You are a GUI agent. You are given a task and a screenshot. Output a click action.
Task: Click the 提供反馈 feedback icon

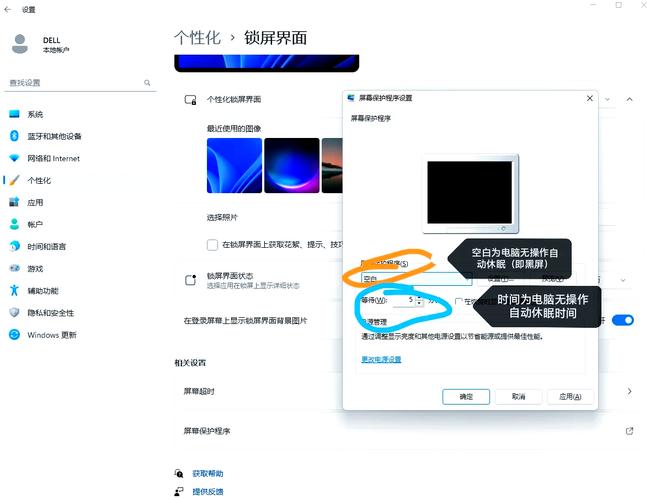click(179, 491)
